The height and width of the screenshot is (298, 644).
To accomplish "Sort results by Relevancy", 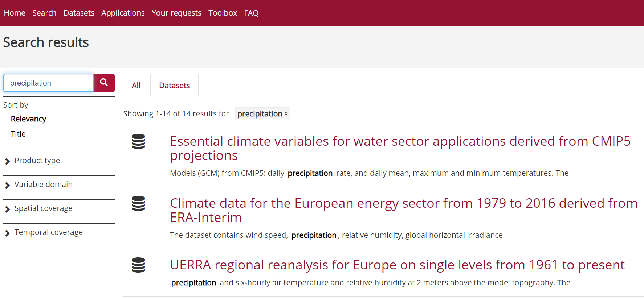I will [x=28, y=119].
